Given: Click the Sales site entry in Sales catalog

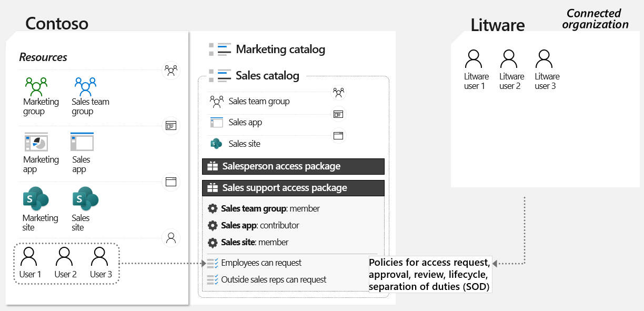Looking at the screenshot, I should point(244,144).
